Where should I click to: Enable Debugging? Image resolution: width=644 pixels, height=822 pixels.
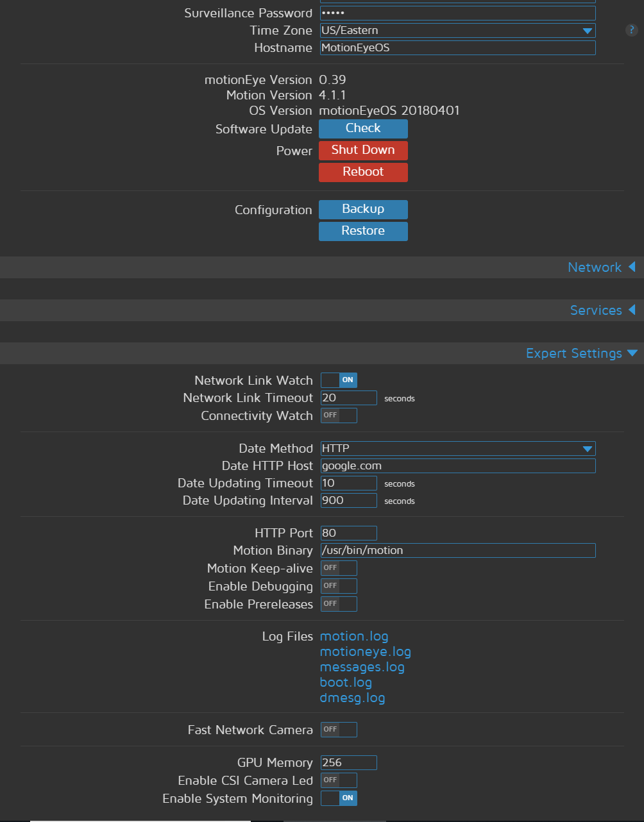pos(339,585)
